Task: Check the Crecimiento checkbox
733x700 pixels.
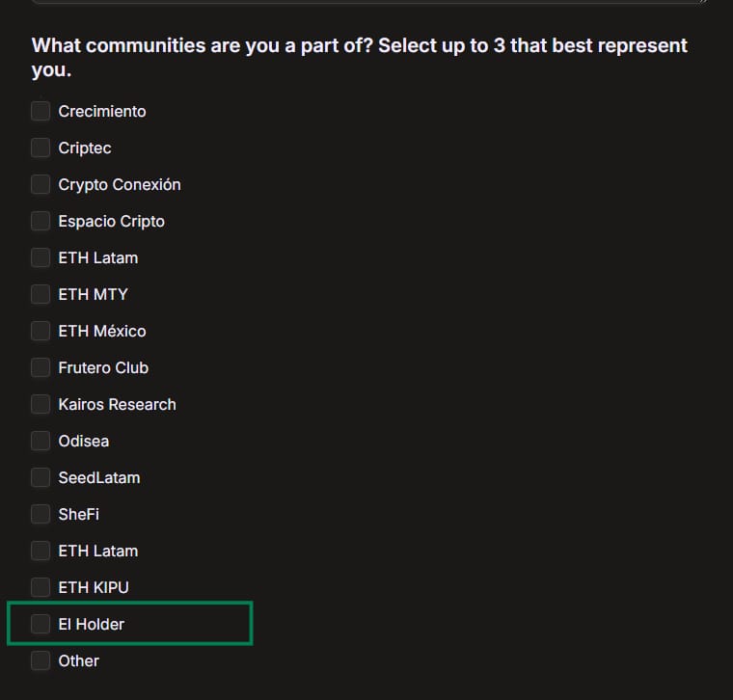Action: tap(41, 111)
